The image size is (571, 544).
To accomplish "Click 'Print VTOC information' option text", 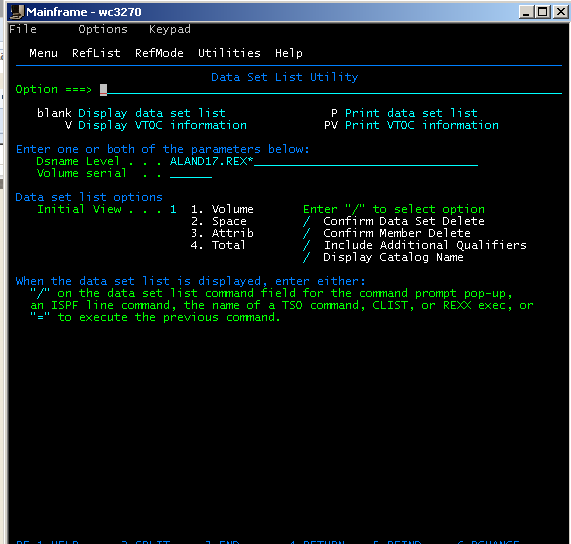I will tap(422, 125).
